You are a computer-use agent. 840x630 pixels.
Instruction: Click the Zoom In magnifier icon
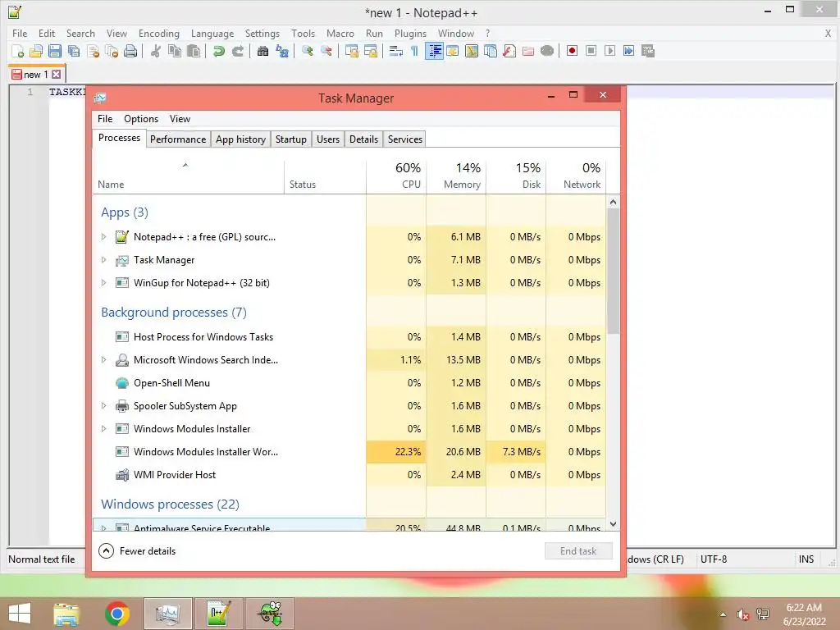pyautogui.click(x=307, y=52)
